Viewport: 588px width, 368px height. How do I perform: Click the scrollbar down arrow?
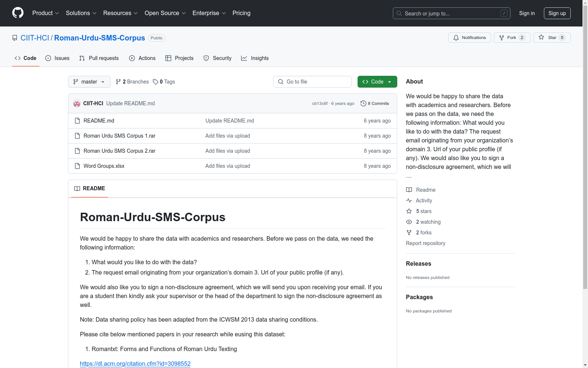[585, 365]
